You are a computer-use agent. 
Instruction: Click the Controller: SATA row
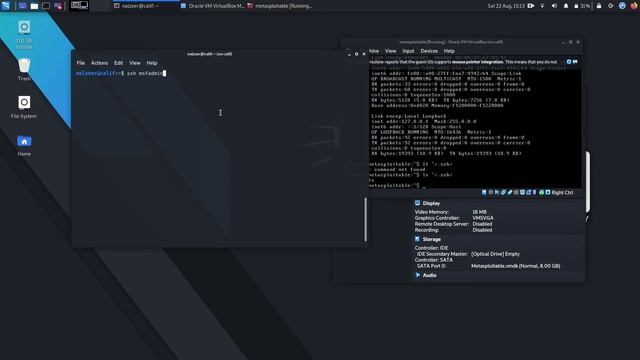pos(433,260)
